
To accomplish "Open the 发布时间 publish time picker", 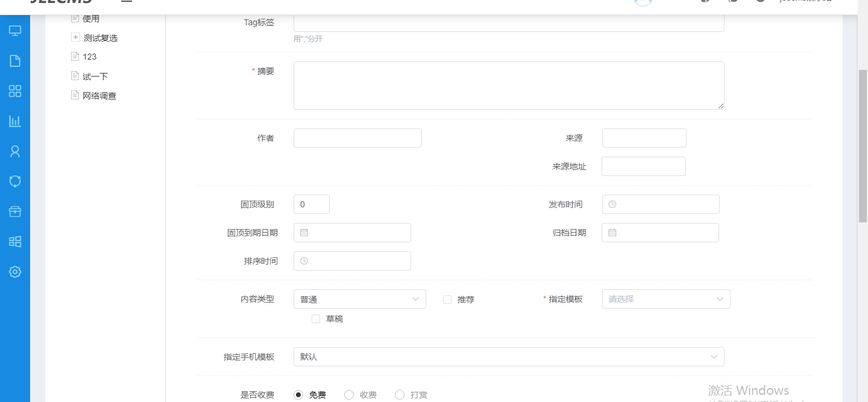I will point(661,204).
